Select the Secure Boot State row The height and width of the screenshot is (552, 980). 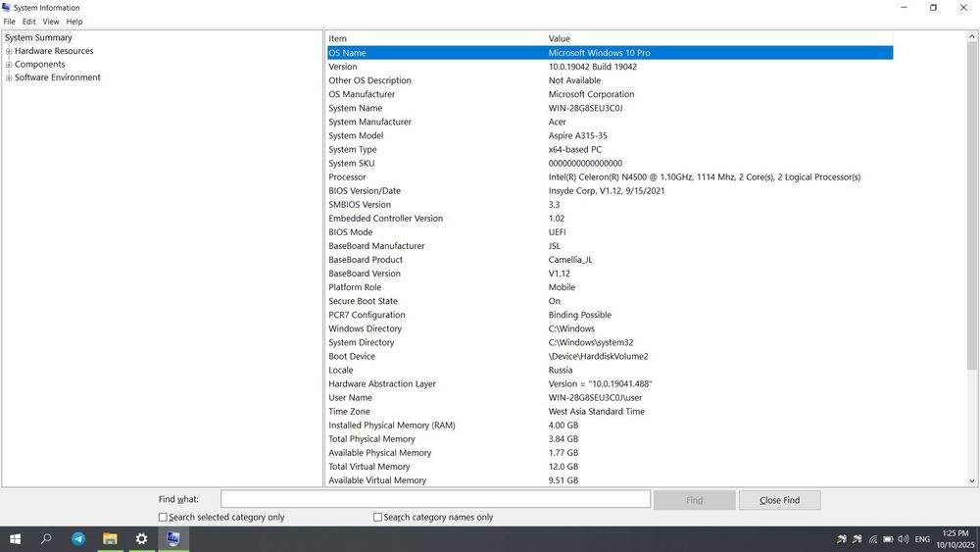[x=610, y=301]
